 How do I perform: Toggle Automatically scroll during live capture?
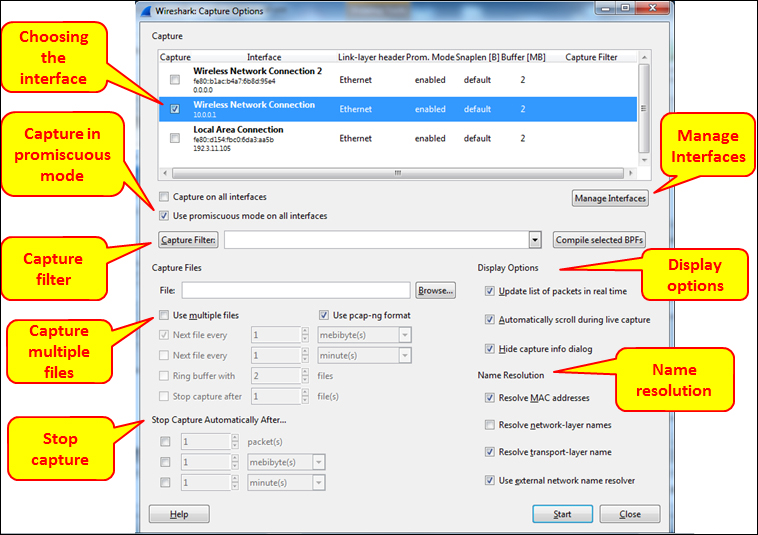pyautogui.click(x=490, y=319)
